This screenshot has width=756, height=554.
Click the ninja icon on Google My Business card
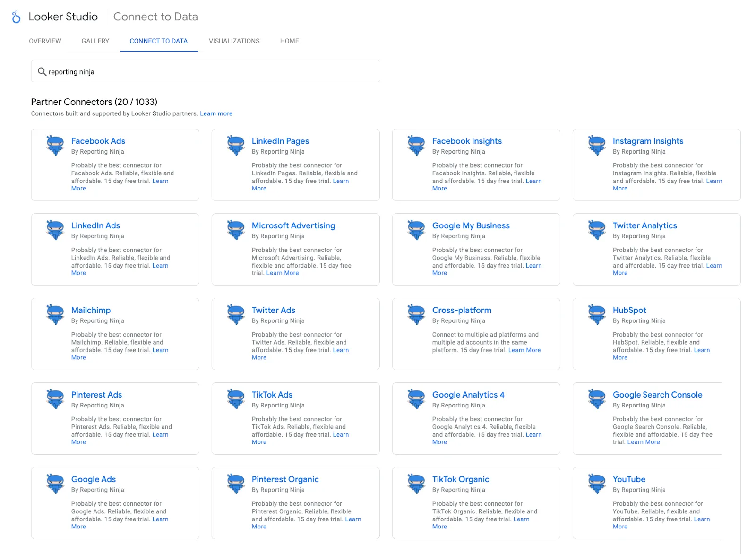tap(416, 230)
